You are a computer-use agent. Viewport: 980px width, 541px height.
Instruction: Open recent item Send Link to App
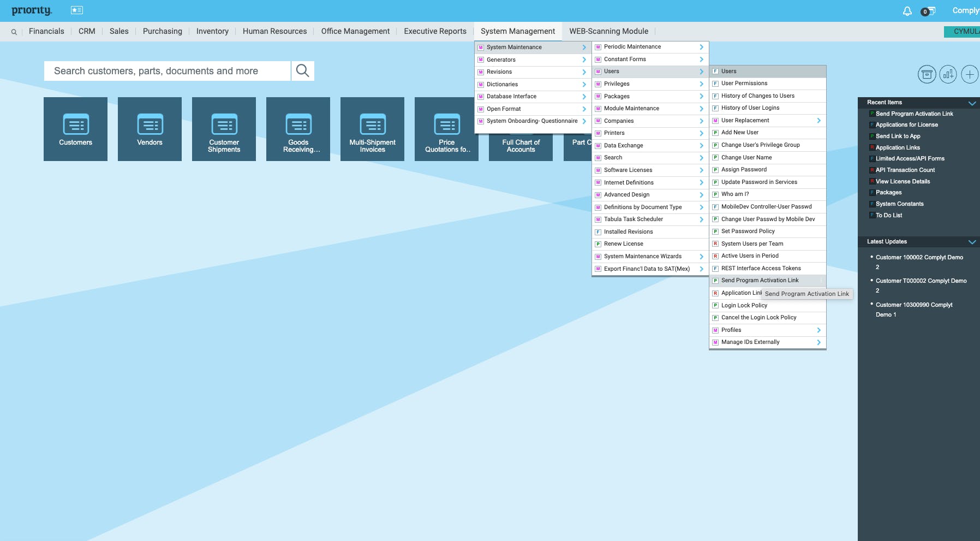coord(898,136)
